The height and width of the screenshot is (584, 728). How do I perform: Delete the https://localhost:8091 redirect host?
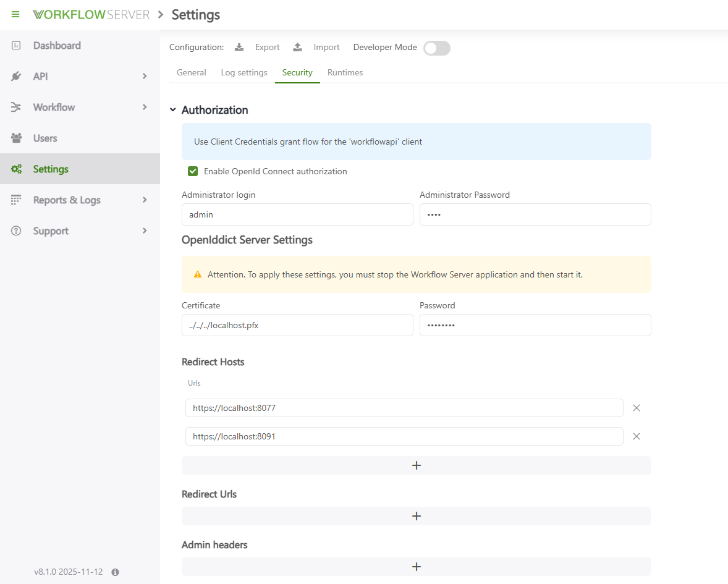coord(637,436)
